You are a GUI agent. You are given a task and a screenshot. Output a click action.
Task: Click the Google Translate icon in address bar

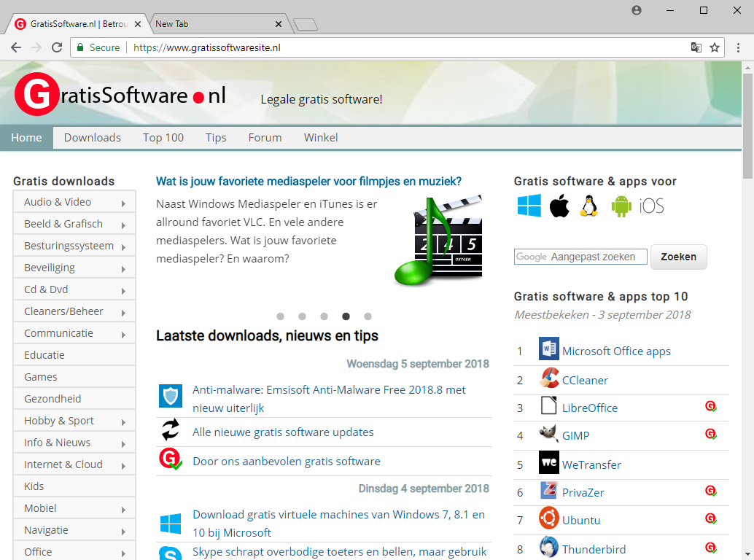point(696,47)
